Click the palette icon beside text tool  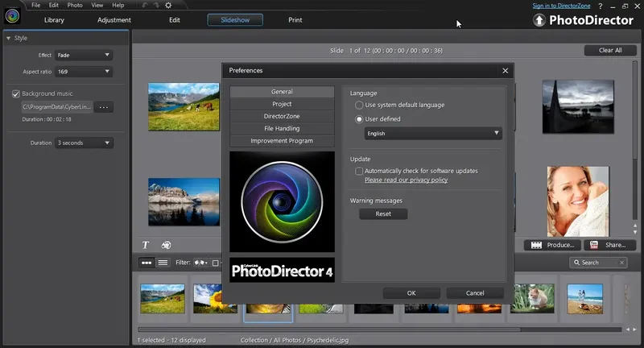coord(166,245)
